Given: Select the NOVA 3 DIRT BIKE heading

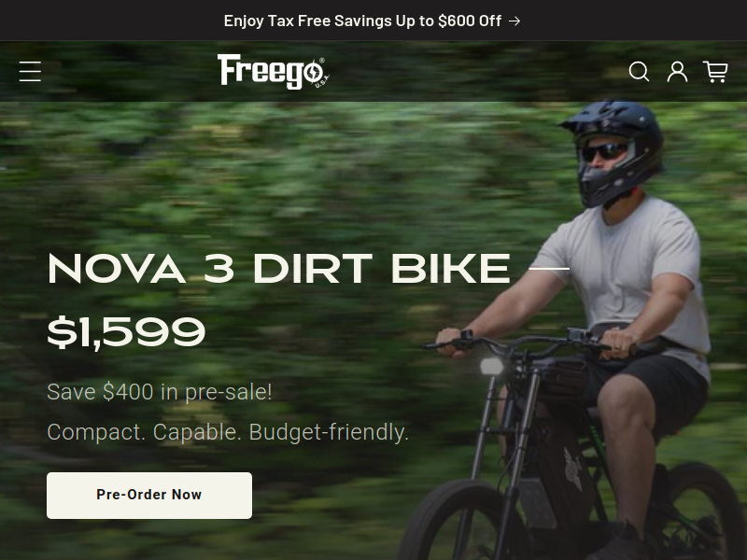Looking at the screenshot, I should coord(279,269).
